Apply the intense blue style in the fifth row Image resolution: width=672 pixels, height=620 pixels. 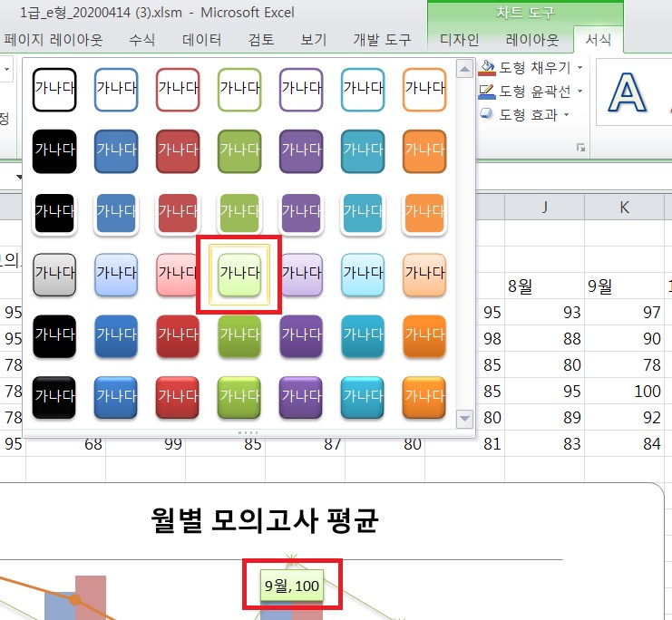click(x=116, y=335)
